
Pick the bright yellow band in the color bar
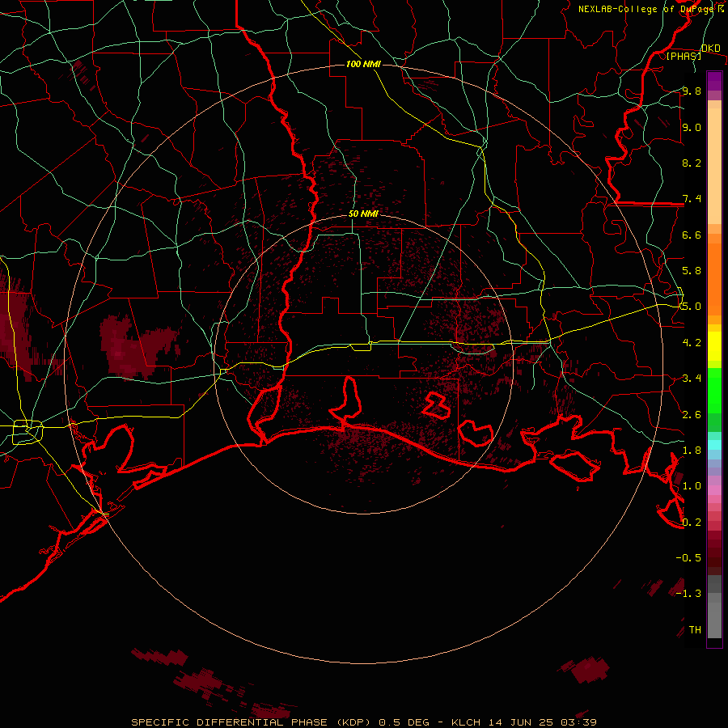(714, 346)
